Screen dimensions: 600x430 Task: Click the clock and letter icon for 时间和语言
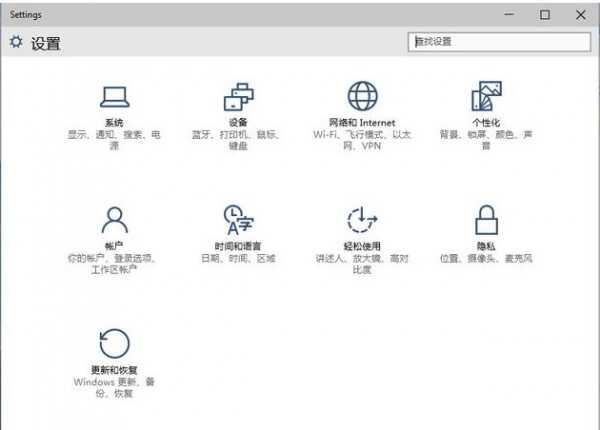(x=238, y=219)
